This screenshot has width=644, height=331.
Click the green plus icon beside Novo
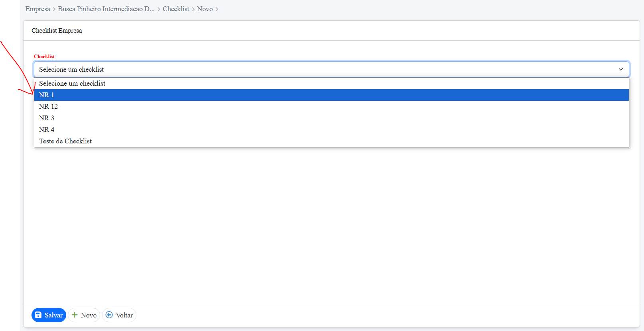coord(75,315)
